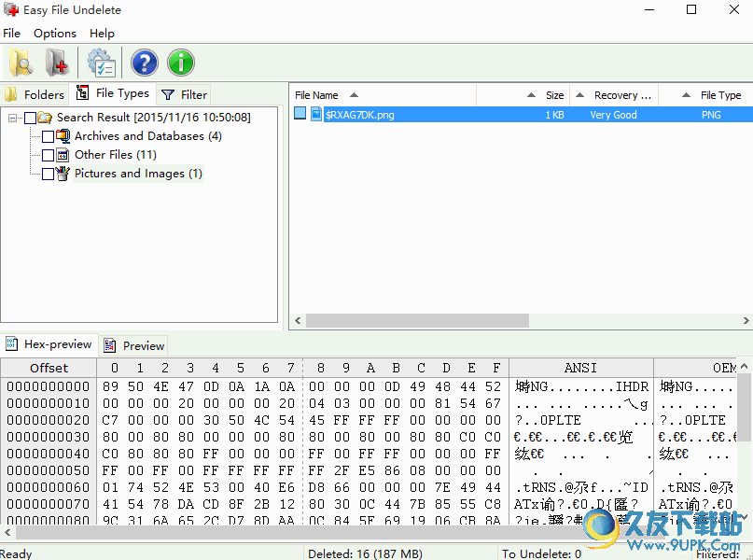This screenshot has height=560, width=753.
Task: Select Archives and Databases (4) tree item
Action: (x=148, y=136)
